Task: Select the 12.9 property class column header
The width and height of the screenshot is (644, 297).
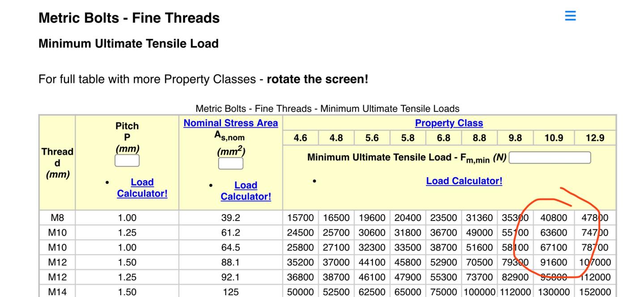Action: click(595, 138)
